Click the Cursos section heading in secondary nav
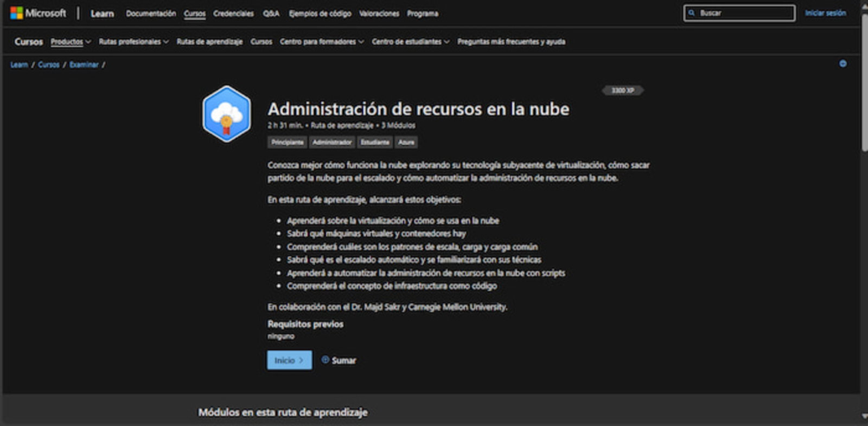Viewport: 868px width, 426px height. (29, 42)
